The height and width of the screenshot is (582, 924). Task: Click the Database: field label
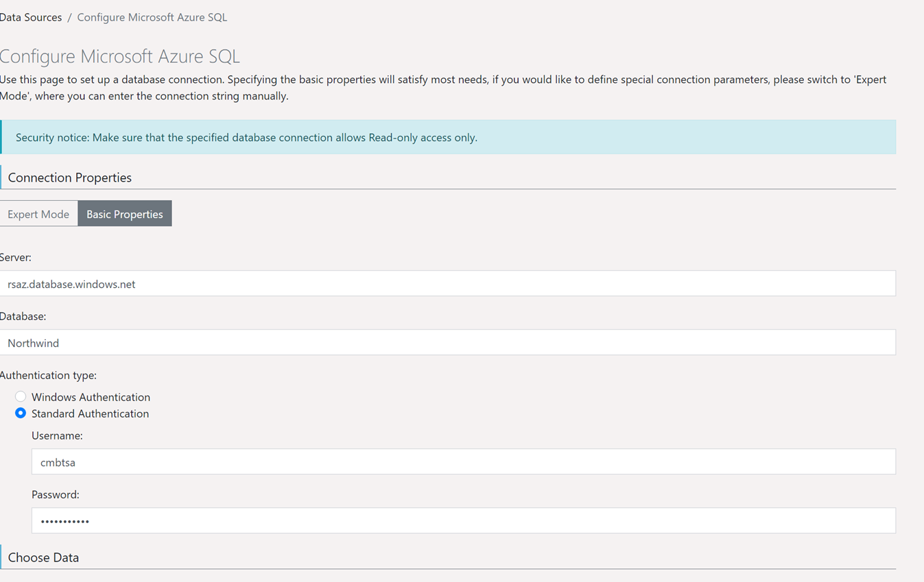(23, 316)
